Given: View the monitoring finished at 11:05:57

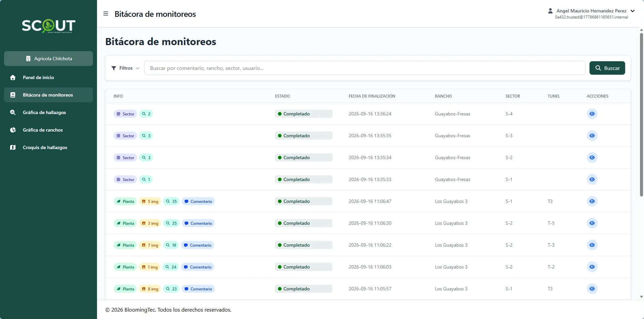Looking at the screenshot, I should point(592,289).
